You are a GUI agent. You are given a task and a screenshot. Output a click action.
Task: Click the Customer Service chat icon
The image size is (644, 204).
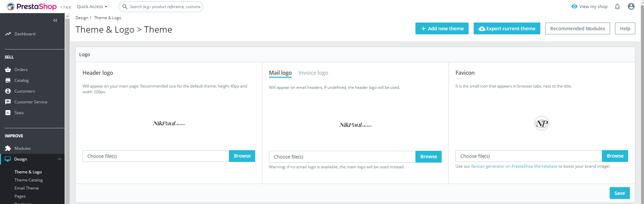point(8,102)
